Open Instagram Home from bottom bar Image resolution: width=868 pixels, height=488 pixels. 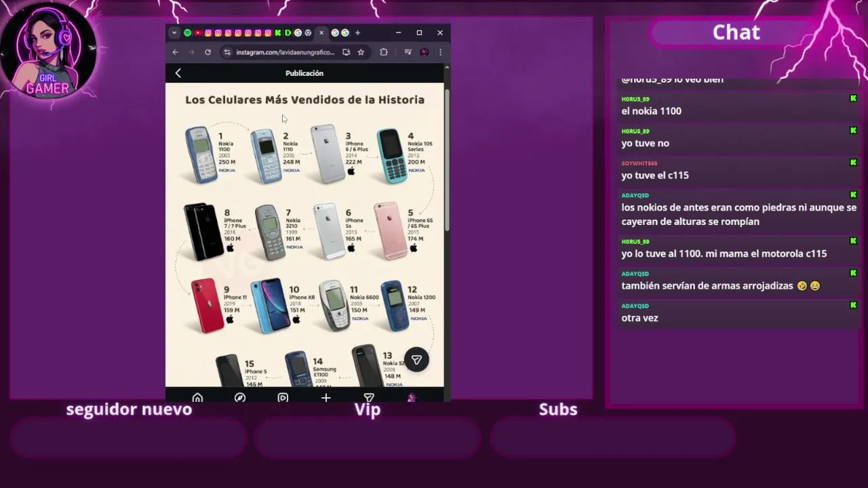coord(197,398)
